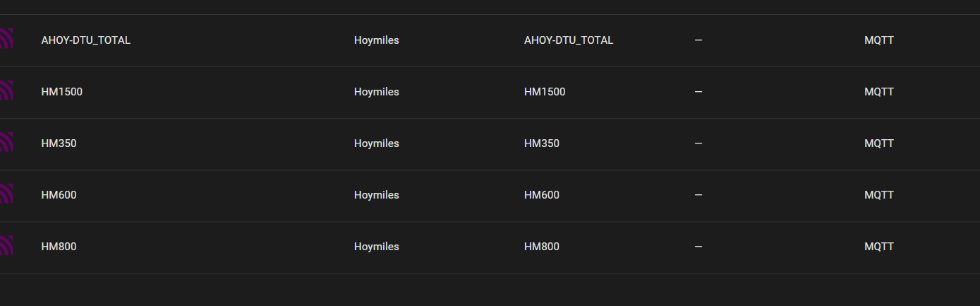Click the MQTT icon beside HM800

6,245
